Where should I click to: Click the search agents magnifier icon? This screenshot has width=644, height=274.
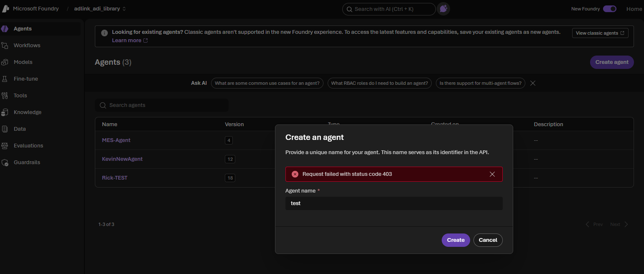[103, 105]
